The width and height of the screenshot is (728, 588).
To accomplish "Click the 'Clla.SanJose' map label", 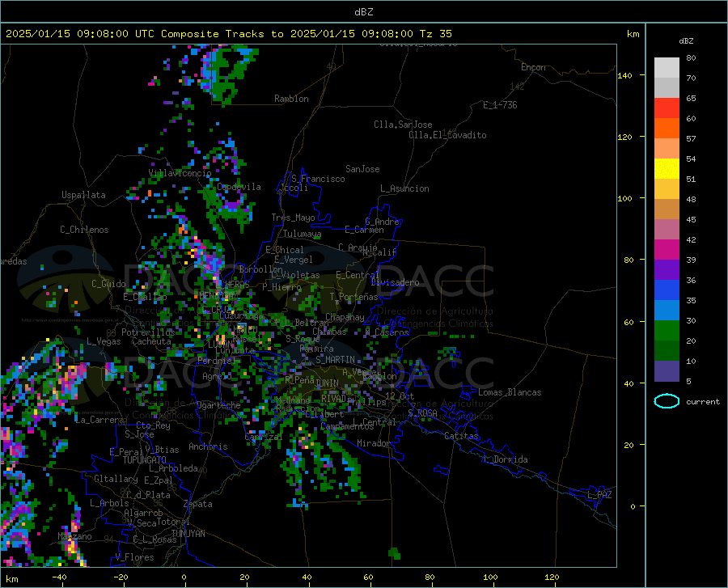I will [x=403, y=125].
